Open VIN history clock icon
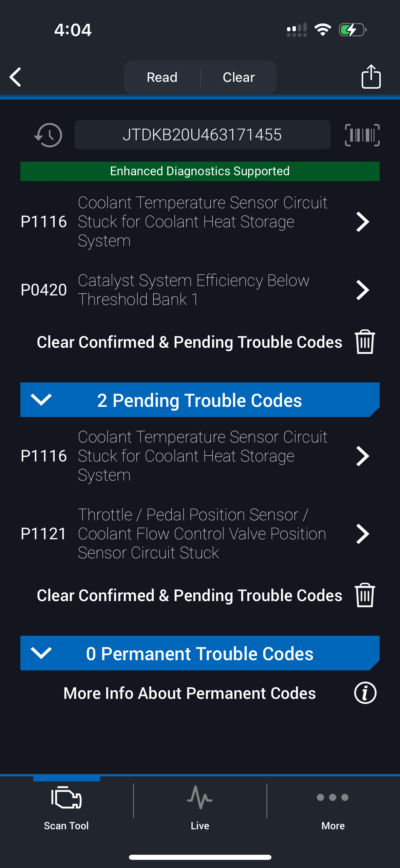This screenshot has width=400, height=868. coord(48,135)
